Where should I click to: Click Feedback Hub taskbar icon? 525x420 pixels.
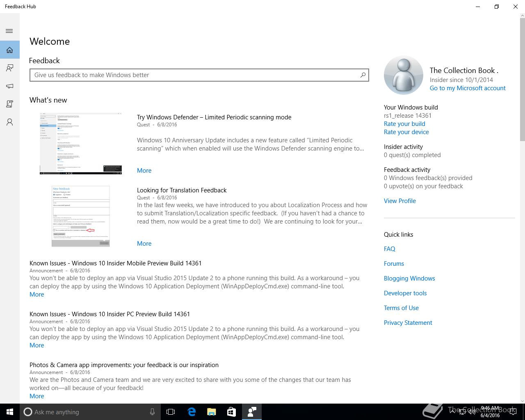pyautogui.click(x=252, y=412)
